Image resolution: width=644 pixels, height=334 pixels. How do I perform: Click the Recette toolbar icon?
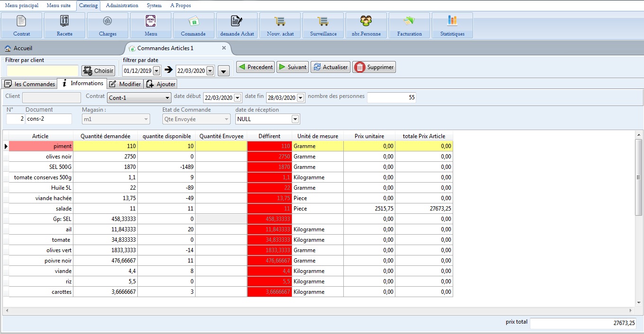[x=64, y=21]
